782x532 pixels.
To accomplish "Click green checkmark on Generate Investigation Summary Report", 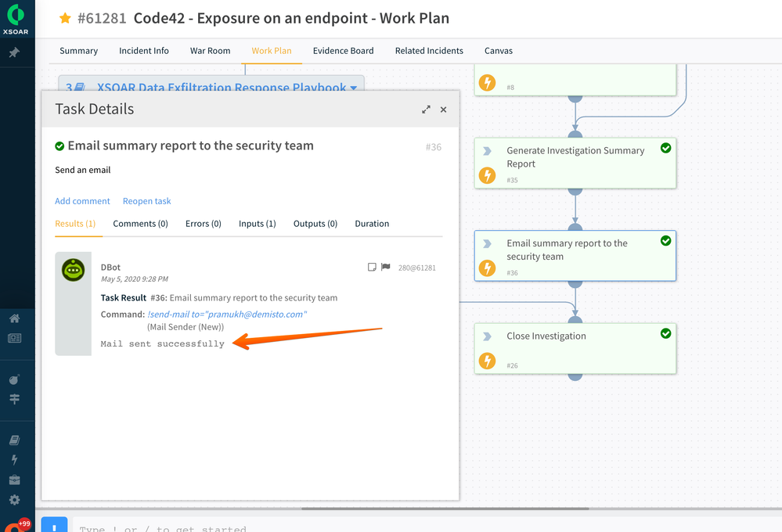I will click(666, 148).
